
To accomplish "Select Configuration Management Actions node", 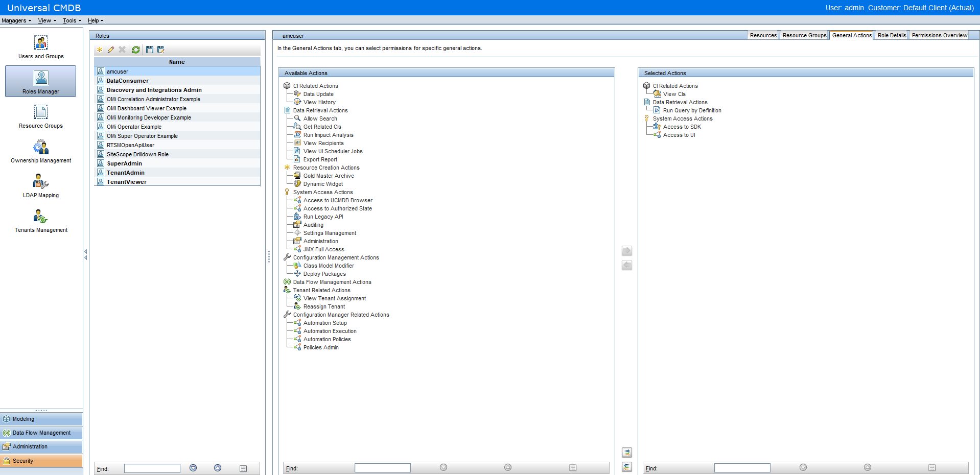I will pos(336,257).
